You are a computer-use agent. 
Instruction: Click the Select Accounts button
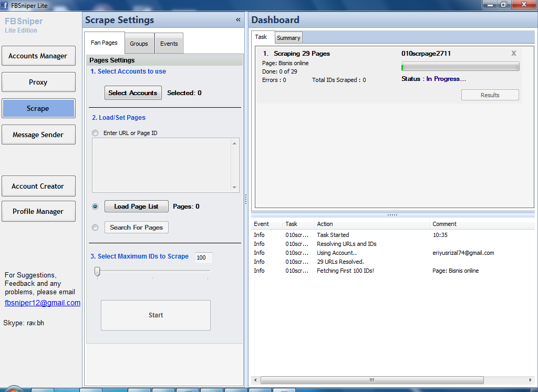(x=133, y=92)
